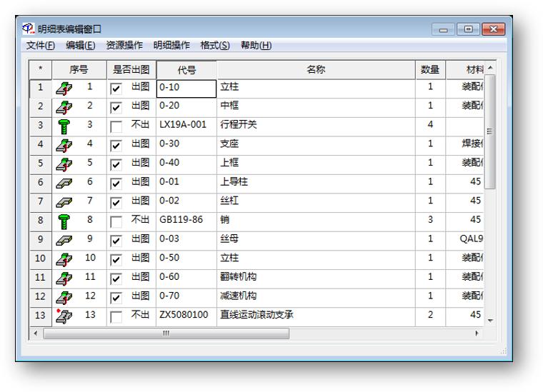Click the assembly icon for 支座 row
543x392 pixels.
pos(64,146)
